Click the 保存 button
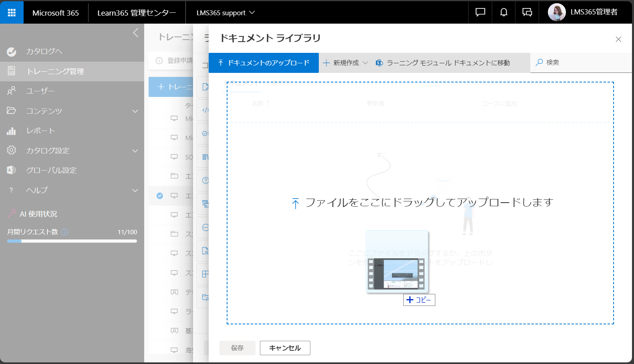This screenshot has height=364, width=634. (237, 348)
